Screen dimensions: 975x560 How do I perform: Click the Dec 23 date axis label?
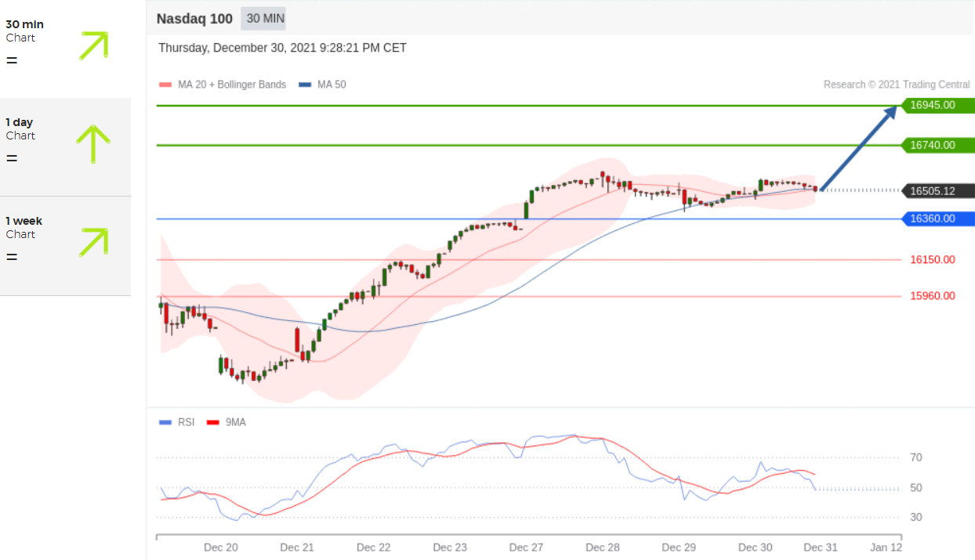(450, 547)
